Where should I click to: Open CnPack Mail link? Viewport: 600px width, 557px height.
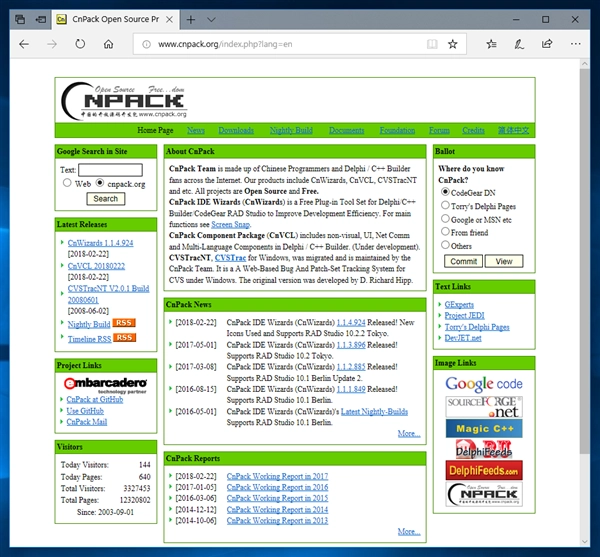[x=86, y=422]
